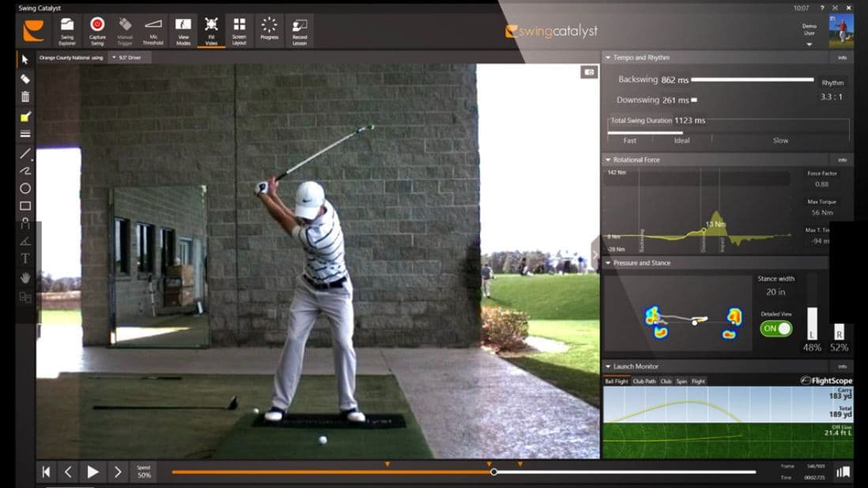
Task: Switch to the Club Path tab
Action: (644, 381)
